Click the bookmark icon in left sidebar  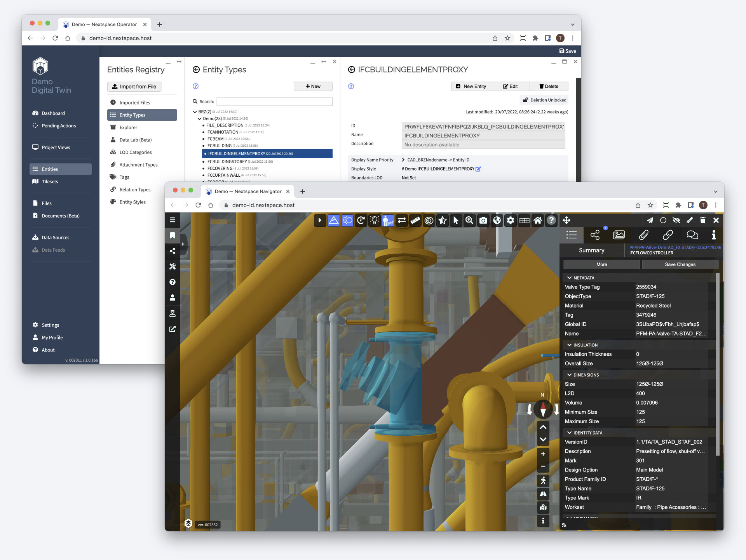[173, 235]
